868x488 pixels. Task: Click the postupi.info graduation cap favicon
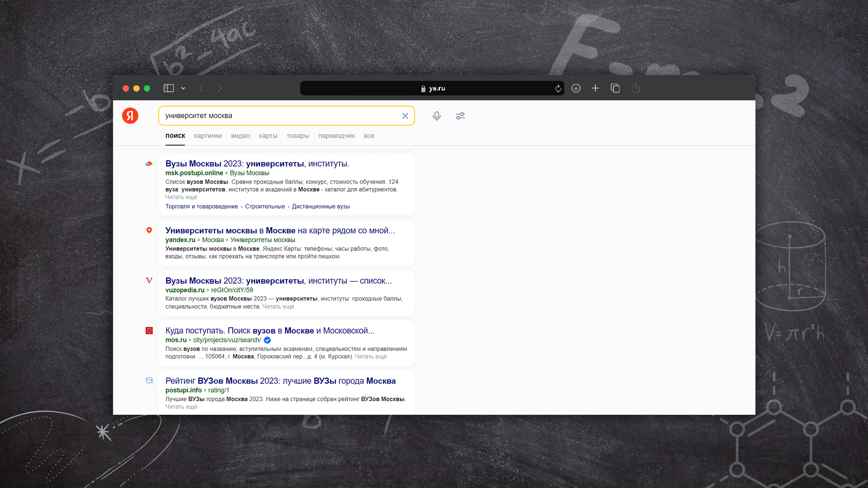[149, 380]
